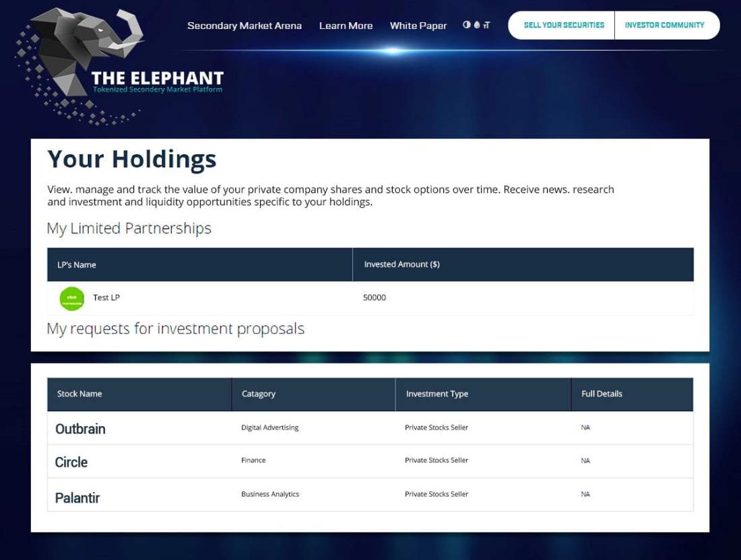Click the Test LP name

point(106,297)
